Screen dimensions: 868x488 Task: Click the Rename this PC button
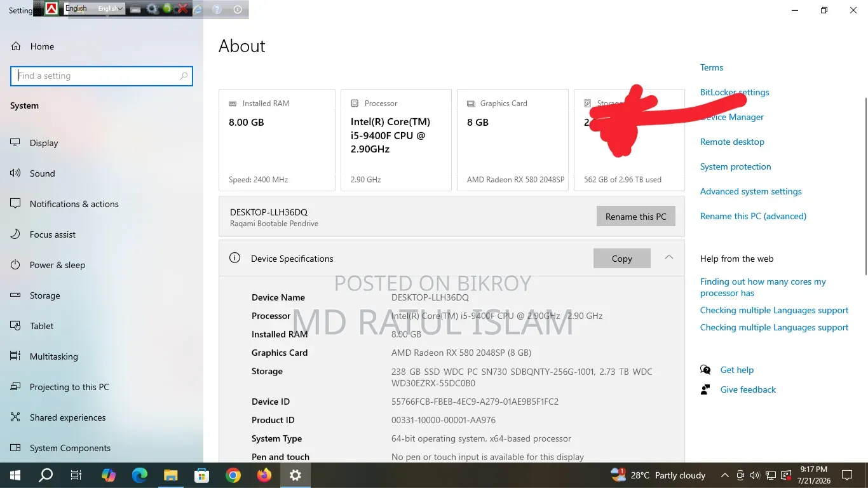(636, 217)
